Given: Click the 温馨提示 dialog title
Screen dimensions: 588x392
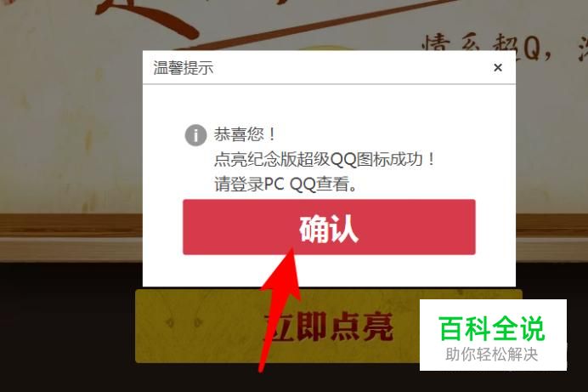Looking at the screenshot, I should click(x=184, y=68).
